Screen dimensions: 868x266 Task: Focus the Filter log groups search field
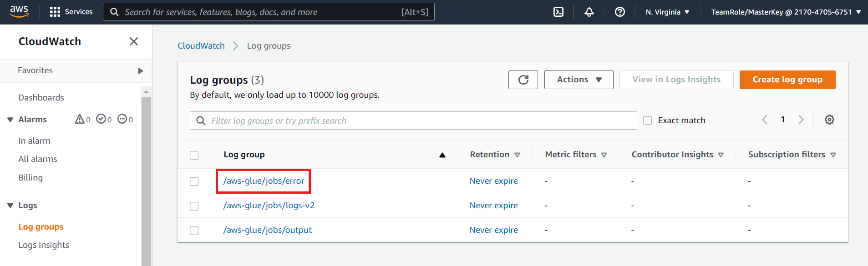point(413,120)
